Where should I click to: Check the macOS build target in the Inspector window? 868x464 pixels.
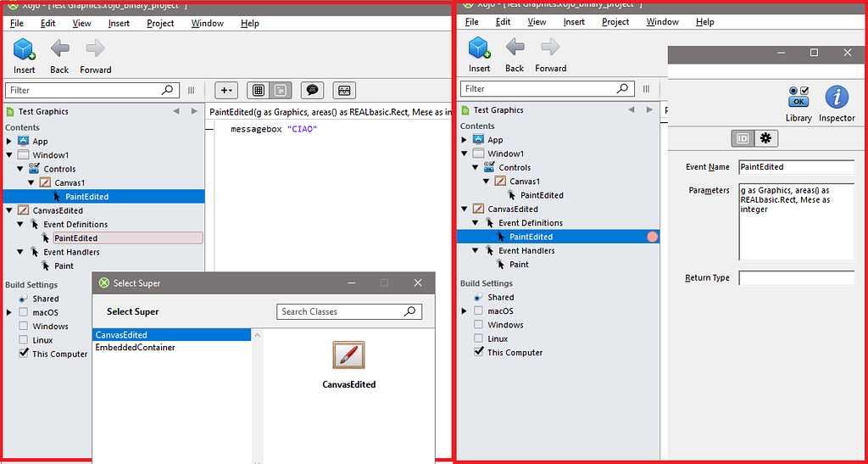pos(478,310)
